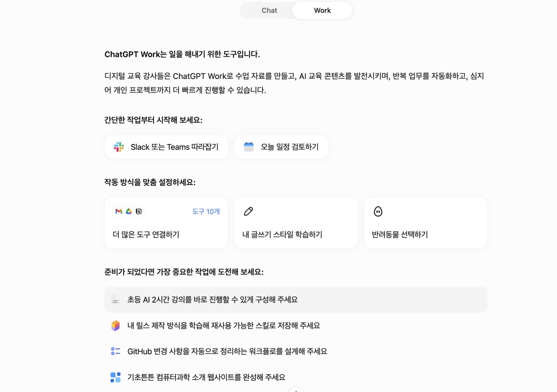Viewport: 557px width, 392px height.
Task: Open the 도구 10개 link
Action: 206,211
